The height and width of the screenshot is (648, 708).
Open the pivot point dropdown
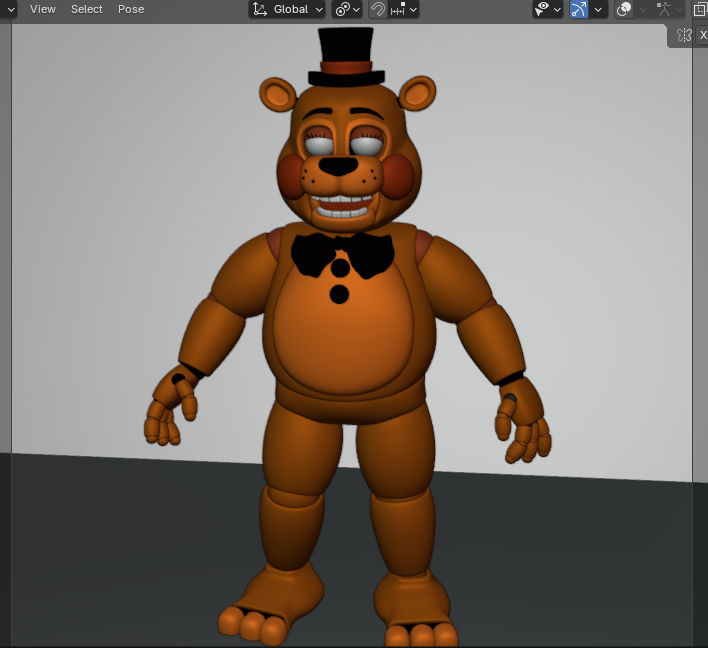pyautogui.click(x=347, y=9)
